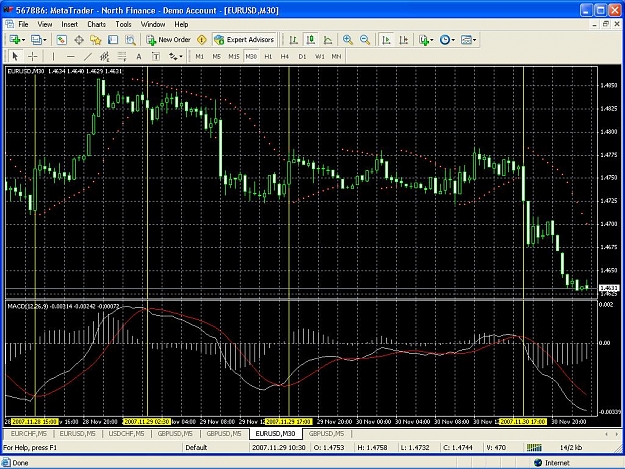
Task: Select the crosshair tool
Action: (x=33, y=57)
